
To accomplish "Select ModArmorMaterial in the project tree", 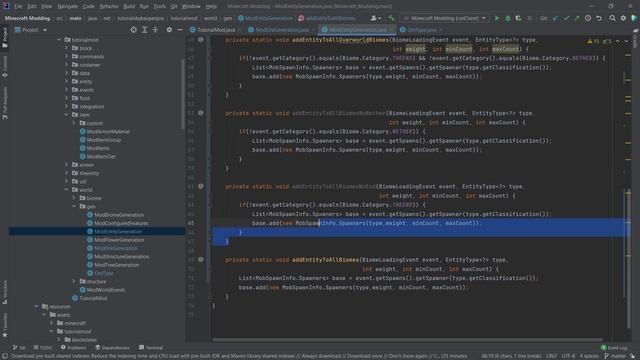I will tap(108, 131).
